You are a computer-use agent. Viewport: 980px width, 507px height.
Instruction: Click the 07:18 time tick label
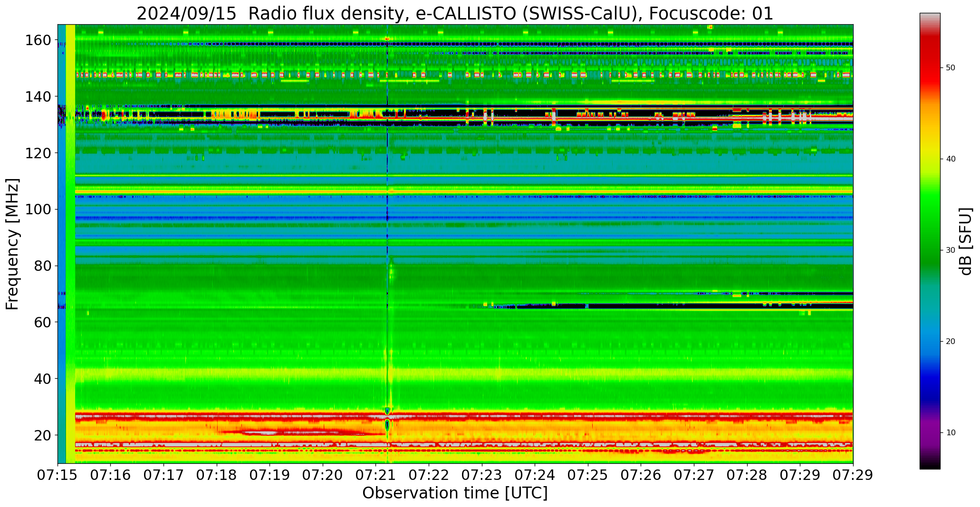[217, 475]
